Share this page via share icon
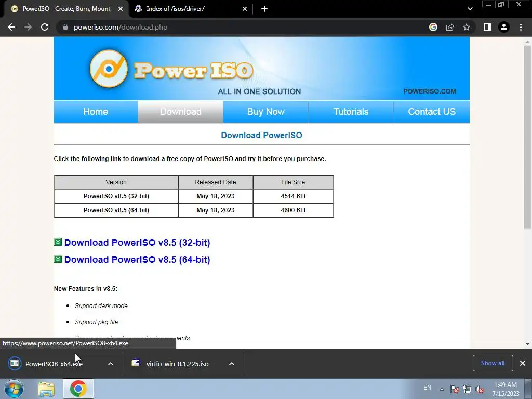The image size is (532, 399). click(x=450, y=27)
